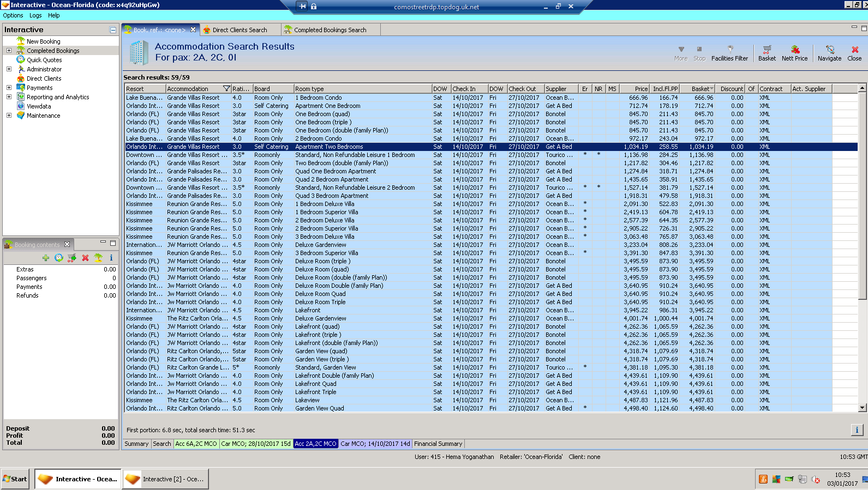Open the Car MCO; 14/10/2017 14d tab
This screenshot has height=490, width=868.
coord(375,444)
